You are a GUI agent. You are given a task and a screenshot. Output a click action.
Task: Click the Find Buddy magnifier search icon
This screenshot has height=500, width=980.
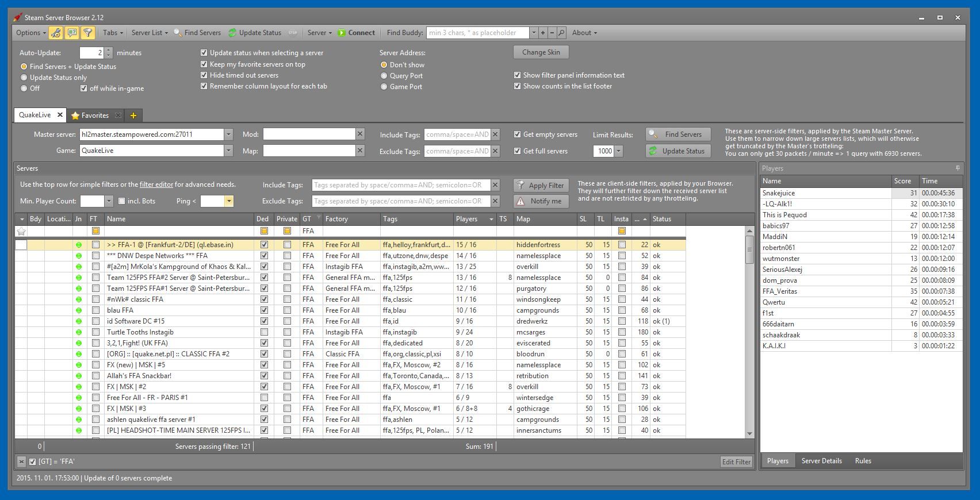[x=561, y=33]
